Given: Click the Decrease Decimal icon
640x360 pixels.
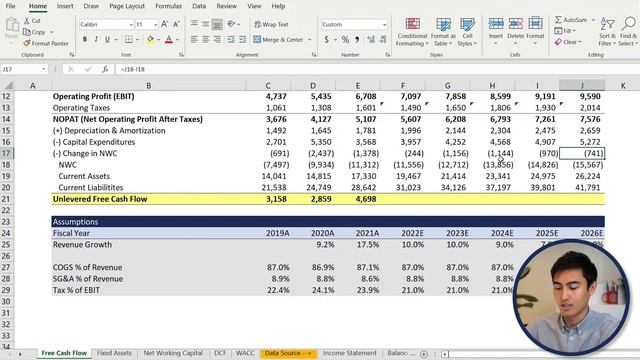Looking at the screenshot, I should pos(383,40).
